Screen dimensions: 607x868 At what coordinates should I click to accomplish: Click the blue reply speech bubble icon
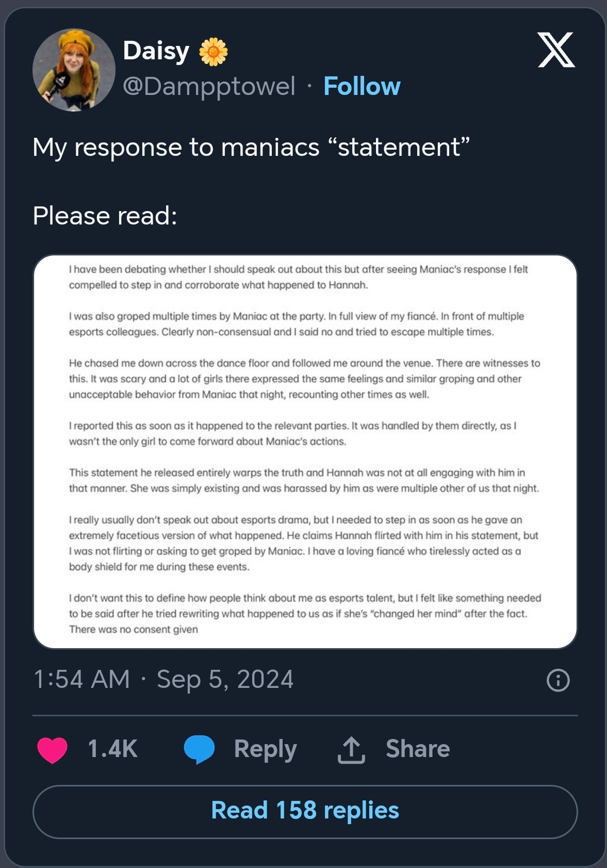pos(199,749)
